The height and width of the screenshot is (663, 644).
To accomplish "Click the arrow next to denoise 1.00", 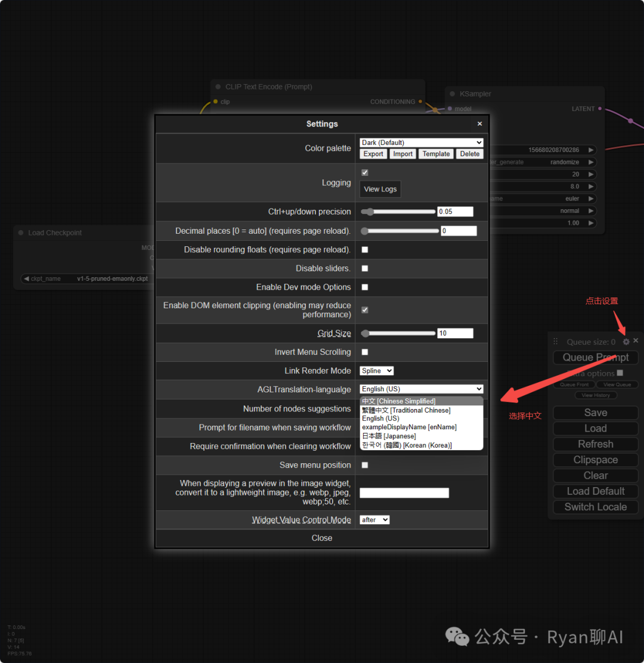I will click(x=591, y=223).
